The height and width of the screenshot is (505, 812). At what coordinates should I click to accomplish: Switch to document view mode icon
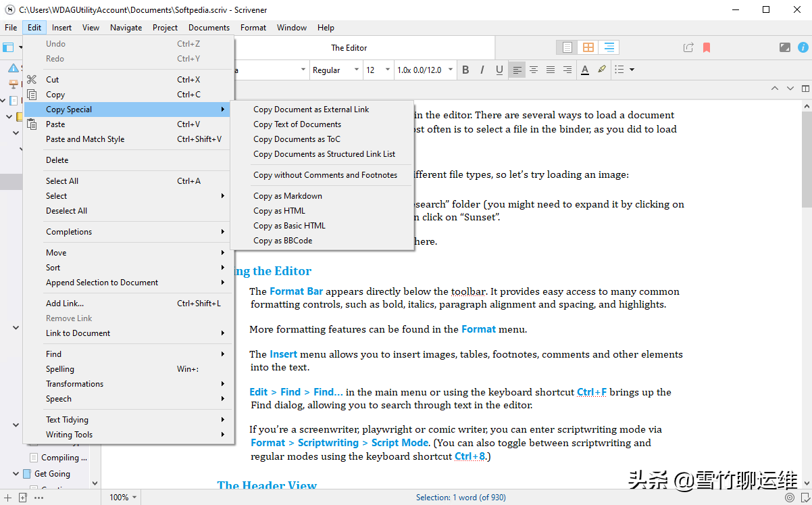(567, 47)
